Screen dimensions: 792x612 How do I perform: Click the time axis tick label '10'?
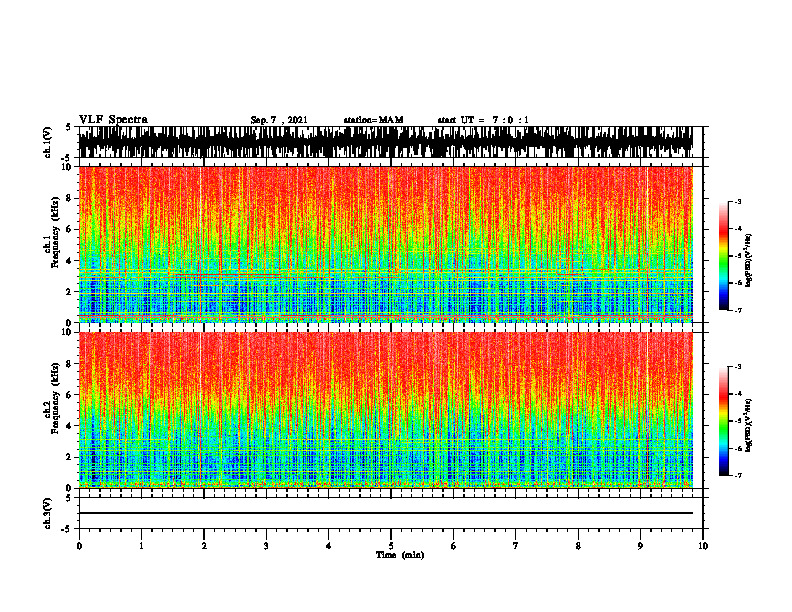pyautogui.click(x=703, y=546)
